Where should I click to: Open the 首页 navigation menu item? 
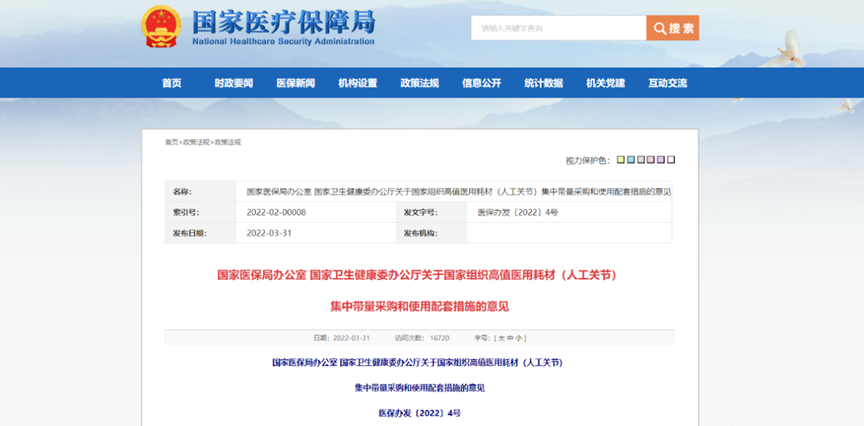click(171, 83)
